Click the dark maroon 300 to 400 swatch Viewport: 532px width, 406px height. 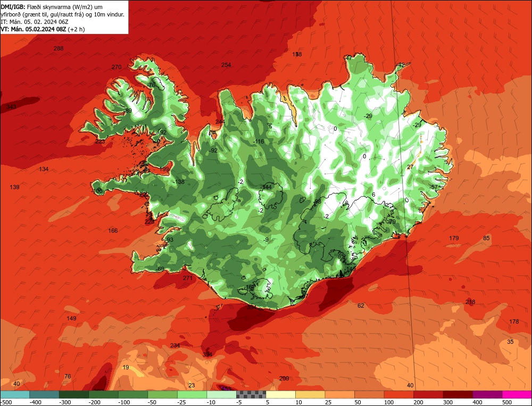(458, 394)
